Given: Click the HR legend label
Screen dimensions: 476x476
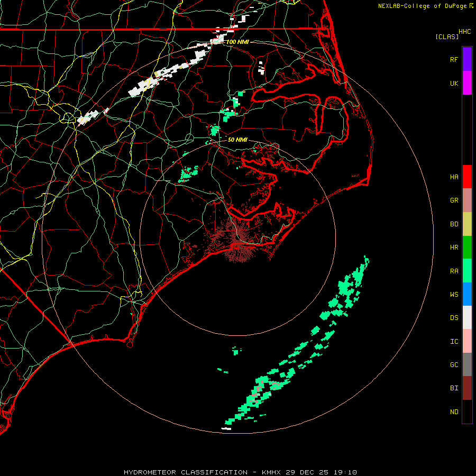Looking at the screenshot, I should (x=454, y=248).
